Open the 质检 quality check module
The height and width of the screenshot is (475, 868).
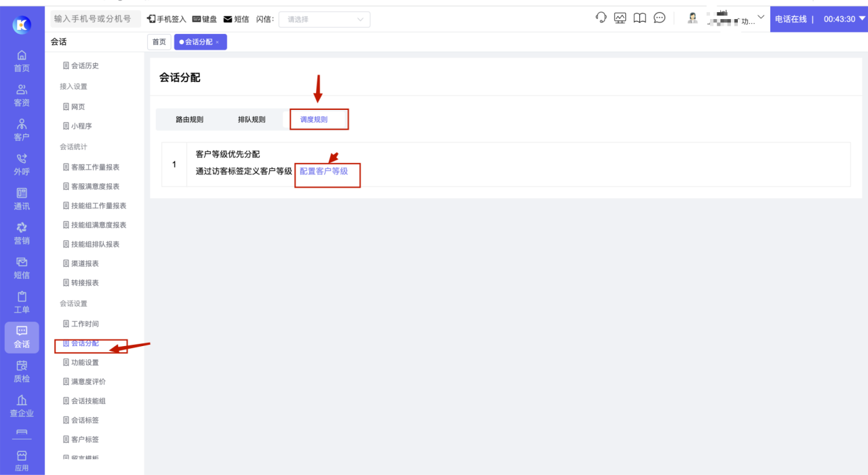(x=22, y=372)
